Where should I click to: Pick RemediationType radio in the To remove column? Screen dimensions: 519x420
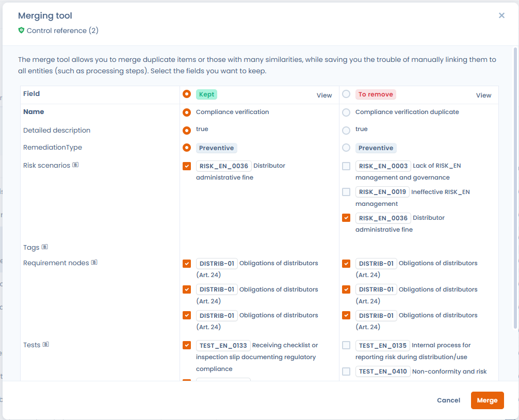(x=346, y=148)
